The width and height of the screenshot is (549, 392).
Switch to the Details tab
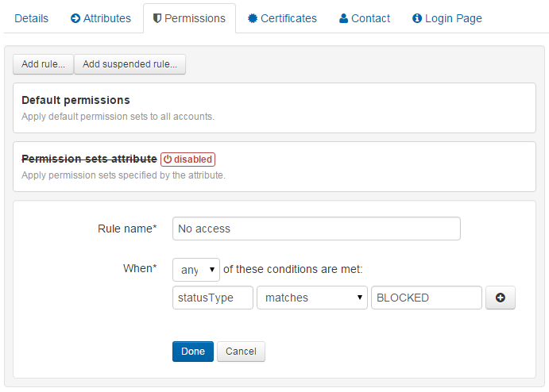[x=32, y=18]
